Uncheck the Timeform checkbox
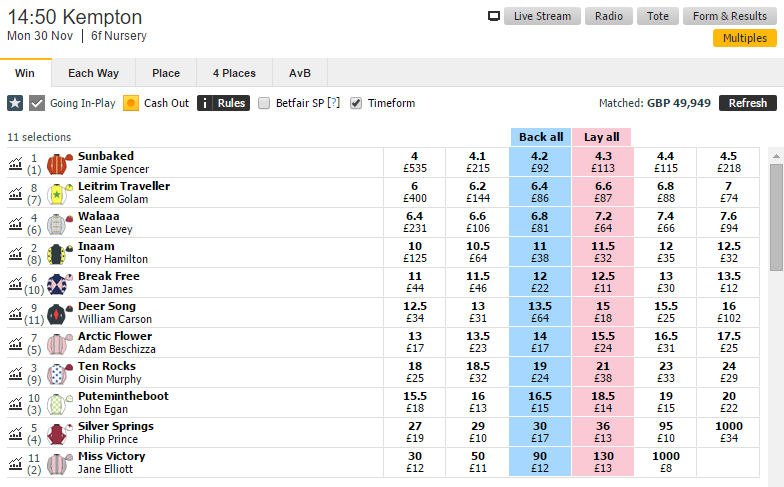 click(356, 103)
